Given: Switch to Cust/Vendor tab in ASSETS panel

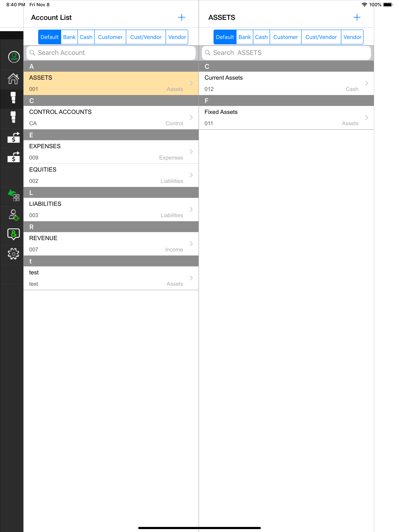Looking at the screenshot, I should 321,37.
